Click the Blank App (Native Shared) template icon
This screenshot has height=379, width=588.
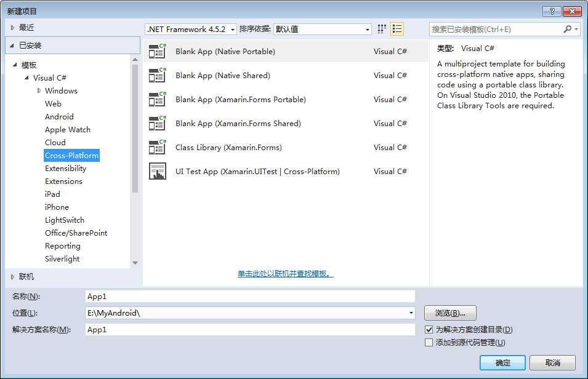pyautogui.click(x=158, y=75)
